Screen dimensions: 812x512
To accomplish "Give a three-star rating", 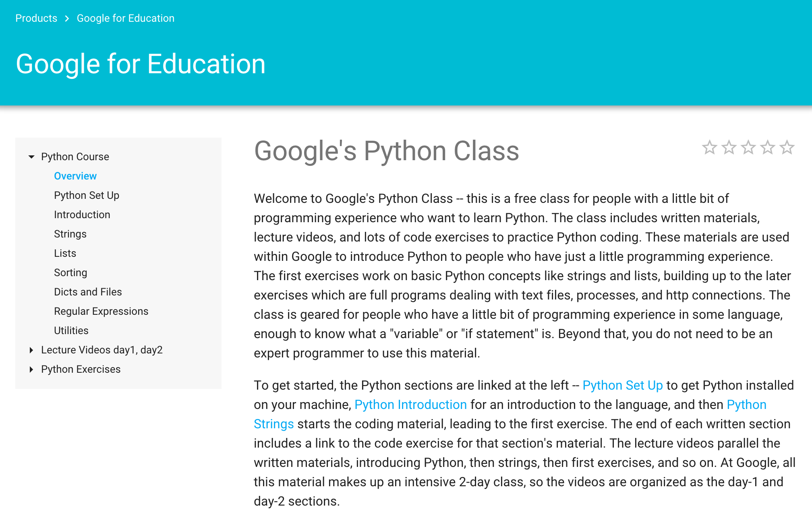I will [x=748, y=147].
